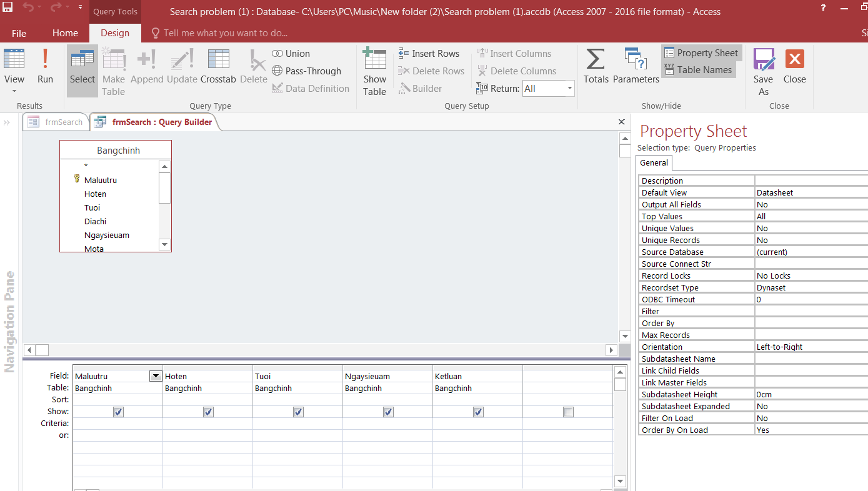868x491 pixels.
Task: Run the query with the red exclamation icon
Action: click(45, 66)
